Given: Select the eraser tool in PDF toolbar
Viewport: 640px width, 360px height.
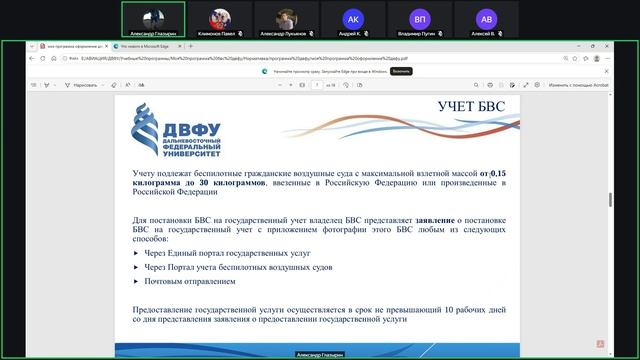Looking at the screenshot, I should point(114,85).
